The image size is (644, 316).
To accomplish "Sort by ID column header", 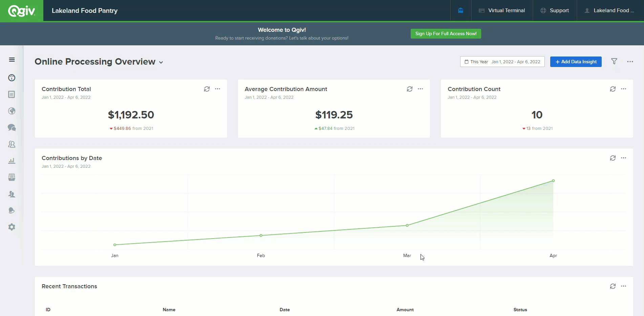I will (48, 310).
